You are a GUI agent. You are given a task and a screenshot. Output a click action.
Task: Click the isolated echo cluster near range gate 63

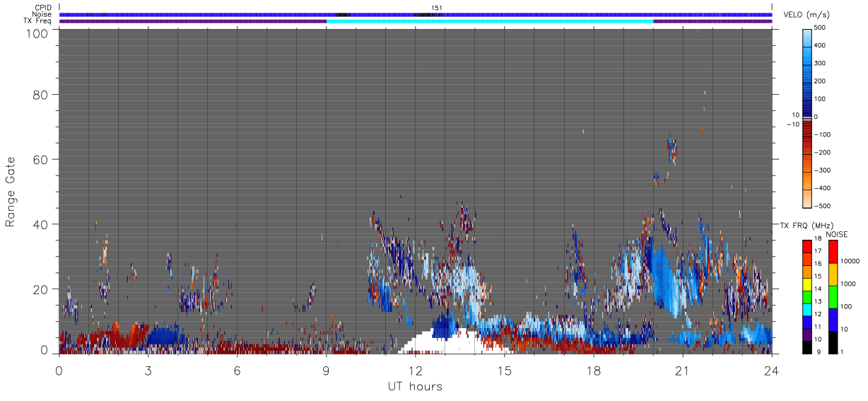point(671,149)
